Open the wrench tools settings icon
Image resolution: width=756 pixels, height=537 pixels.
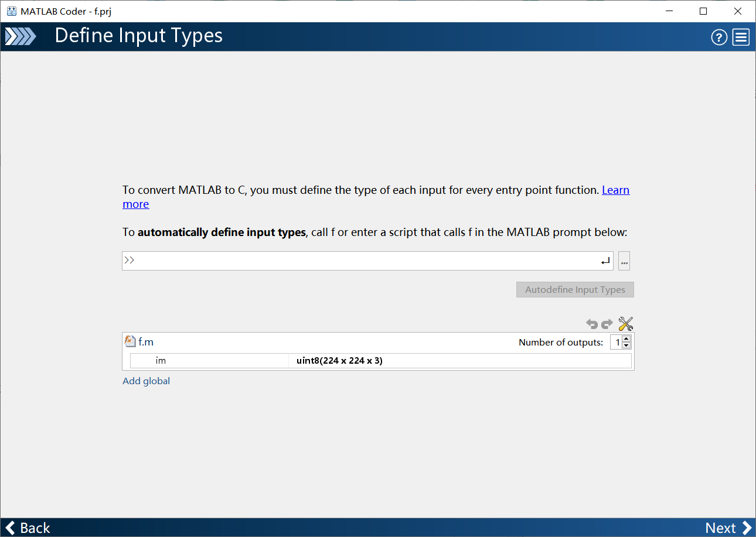pyautogui.click(x=626, y=324)
